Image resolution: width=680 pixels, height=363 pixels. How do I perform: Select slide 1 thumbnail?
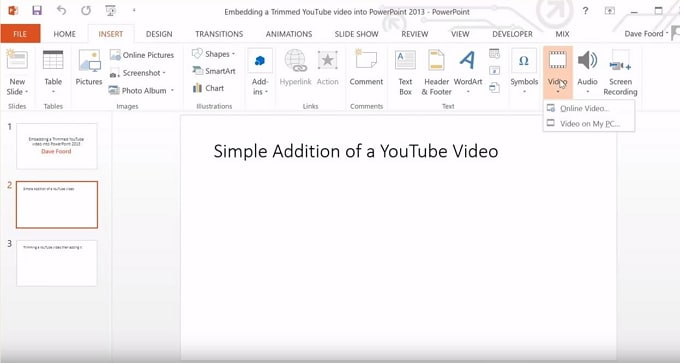(x=57, y=146)
